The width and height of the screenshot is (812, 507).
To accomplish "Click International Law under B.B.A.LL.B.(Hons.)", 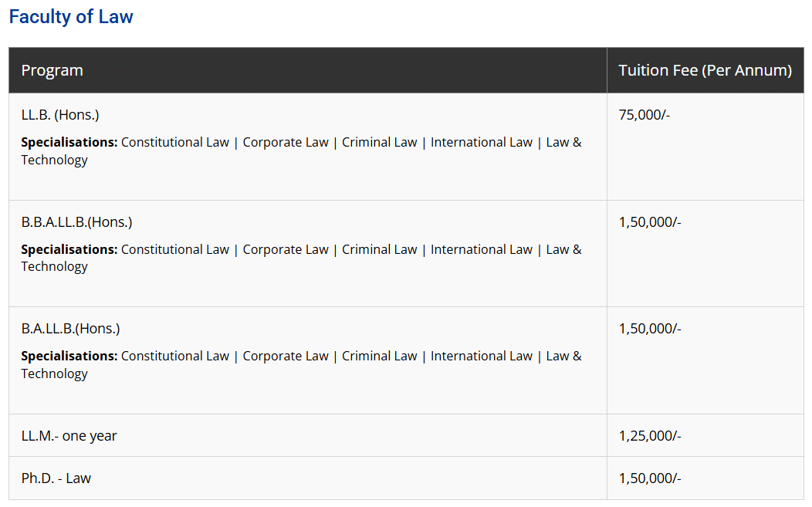I will tap(482, 249).
